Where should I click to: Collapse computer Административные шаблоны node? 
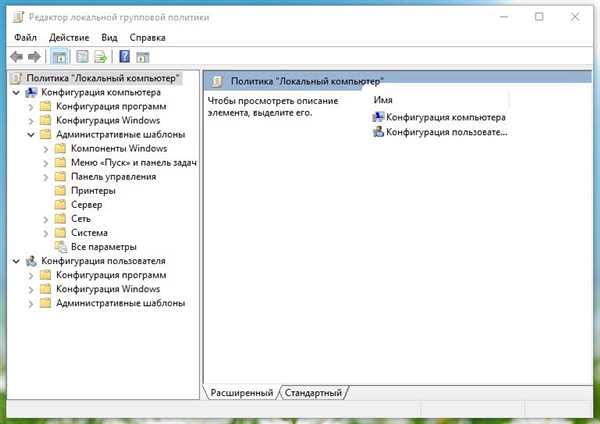31,135
